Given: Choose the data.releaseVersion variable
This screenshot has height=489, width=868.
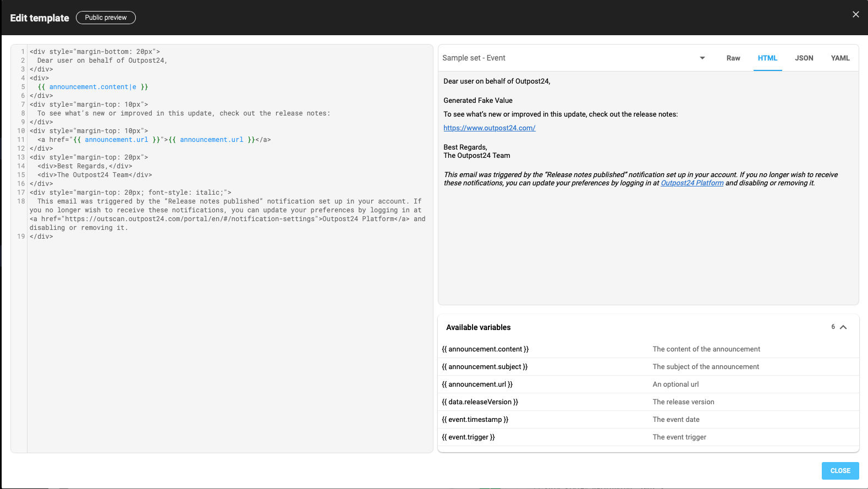Looking at the screenshot, I should pos(480,402).
